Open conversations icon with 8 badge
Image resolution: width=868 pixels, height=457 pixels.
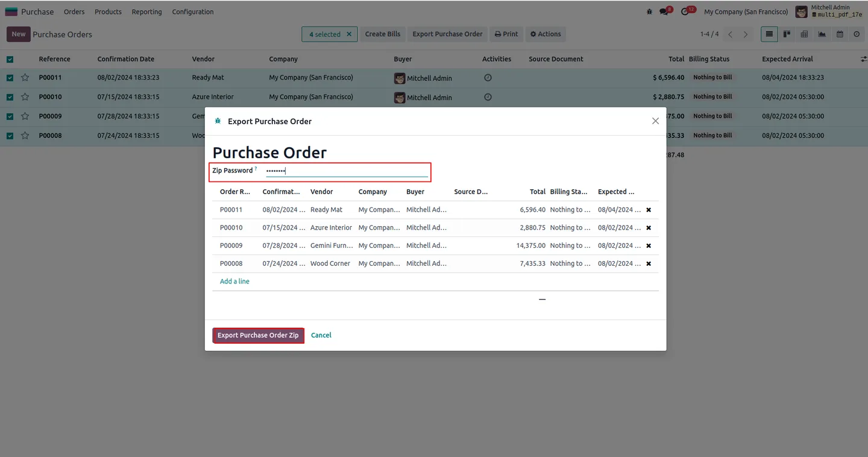pyautogui.click(x=665, y=11)
